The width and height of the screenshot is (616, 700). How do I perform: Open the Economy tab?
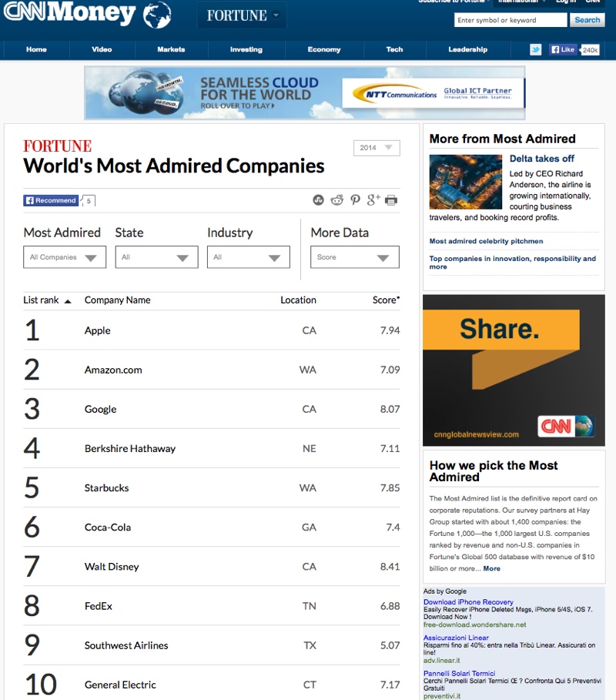pyautogui.click(x=324, y=49)
